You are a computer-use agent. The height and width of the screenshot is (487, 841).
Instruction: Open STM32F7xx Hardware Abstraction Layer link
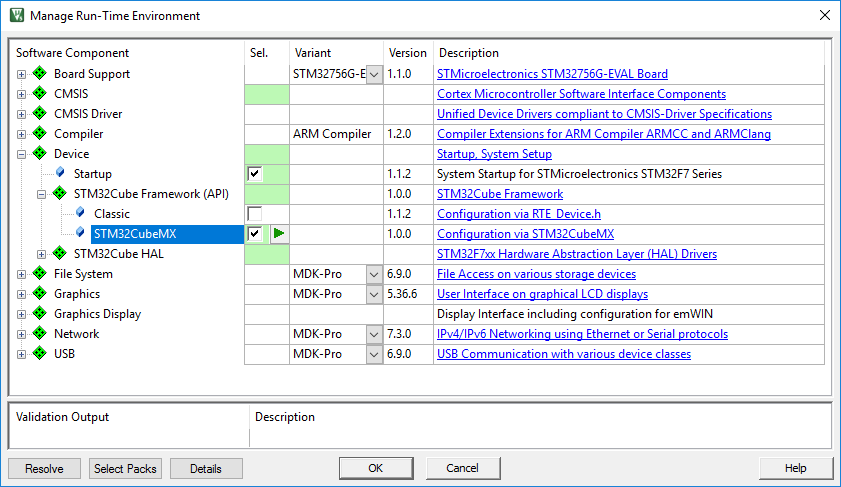click(577, 254)
